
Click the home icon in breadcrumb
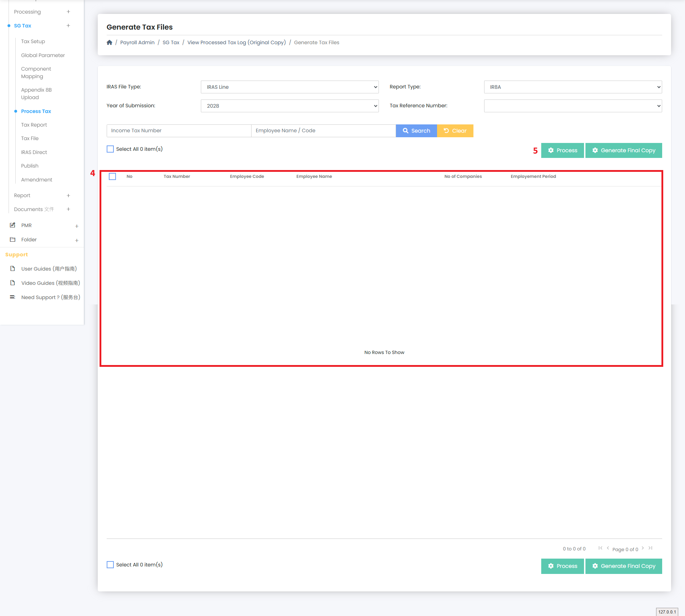coord(110,42)
